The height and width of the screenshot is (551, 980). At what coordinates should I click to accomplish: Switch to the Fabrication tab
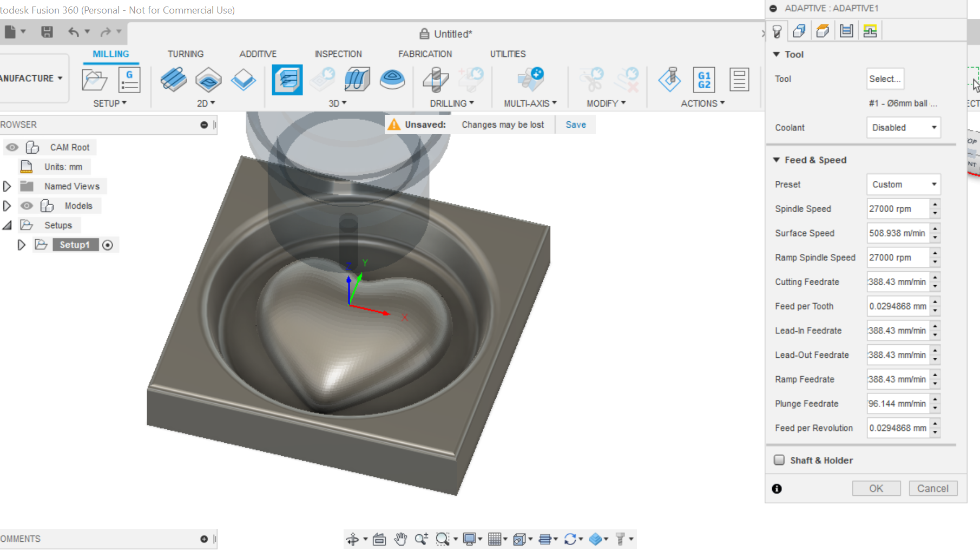click(425, 54)
